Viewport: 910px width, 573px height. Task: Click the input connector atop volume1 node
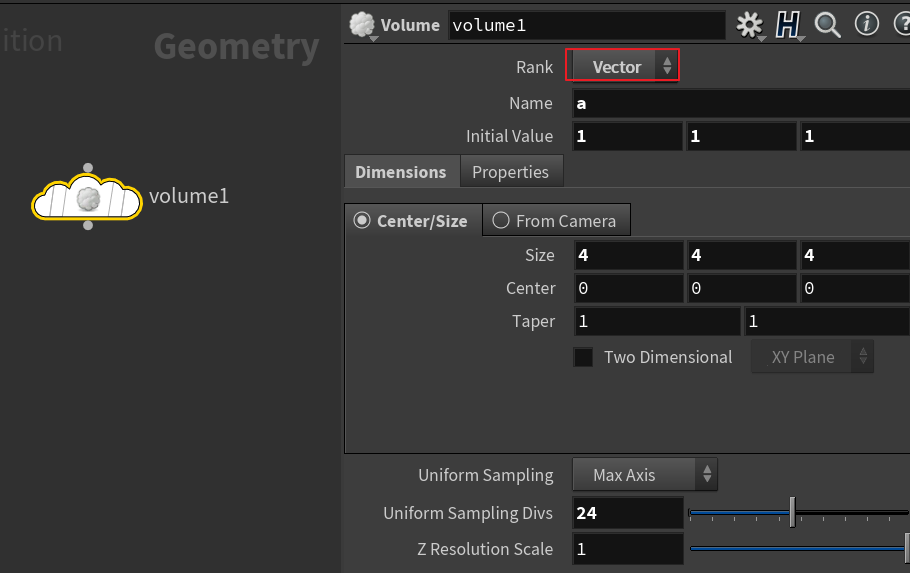(x=88, y=168)
